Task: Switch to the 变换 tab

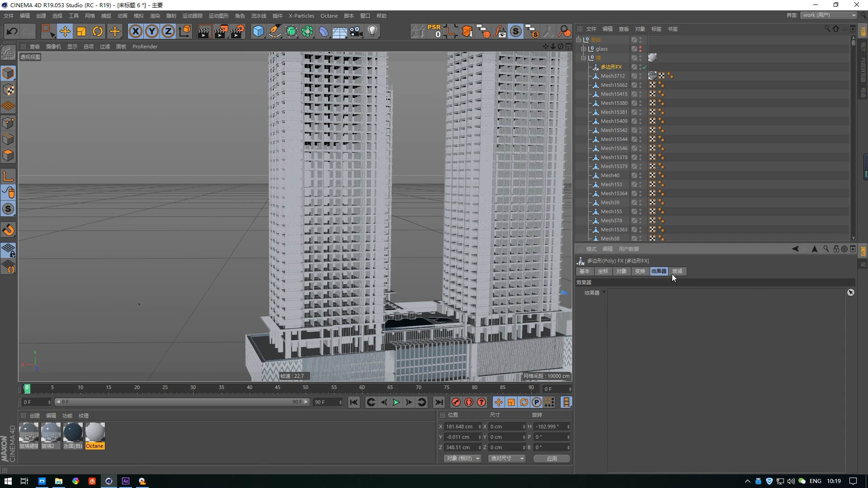Action: pos(640,271)
